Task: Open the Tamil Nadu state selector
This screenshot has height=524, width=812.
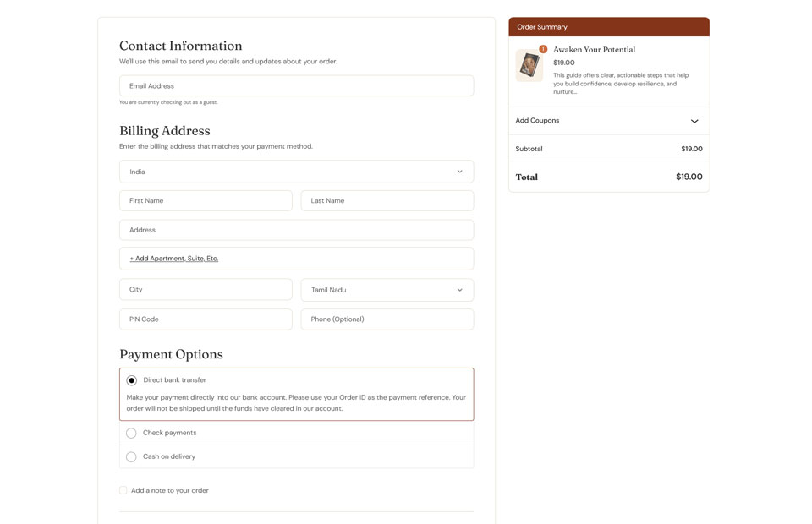Action: (387, 289)
